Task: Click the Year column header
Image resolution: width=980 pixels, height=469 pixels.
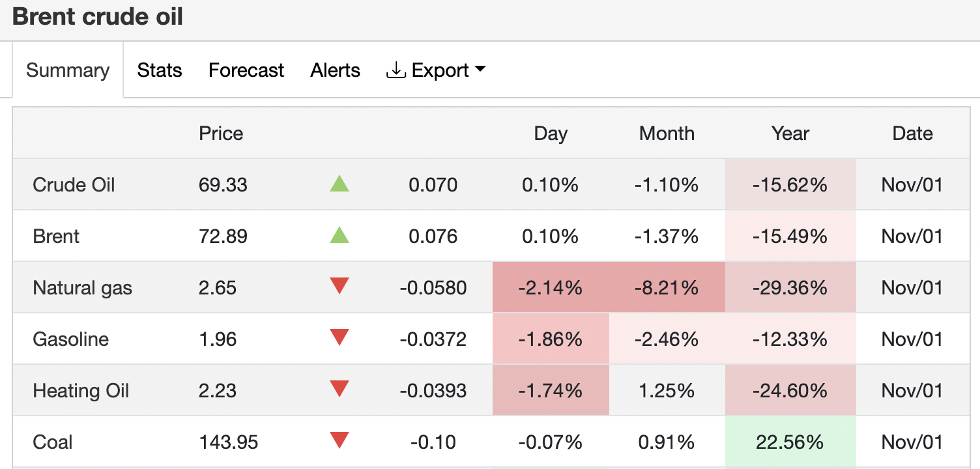Action: pos(790,134)
